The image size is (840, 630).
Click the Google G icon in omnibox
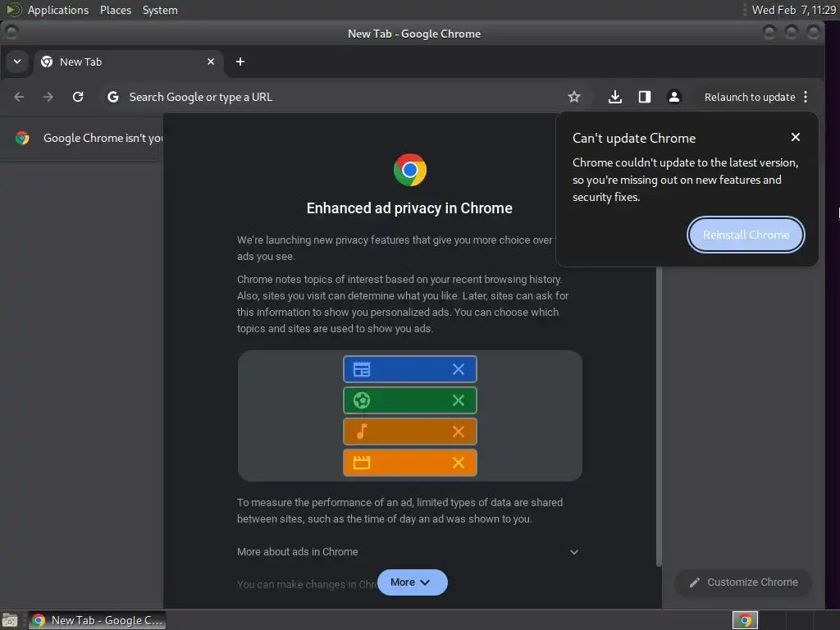(x=112, y=97)
